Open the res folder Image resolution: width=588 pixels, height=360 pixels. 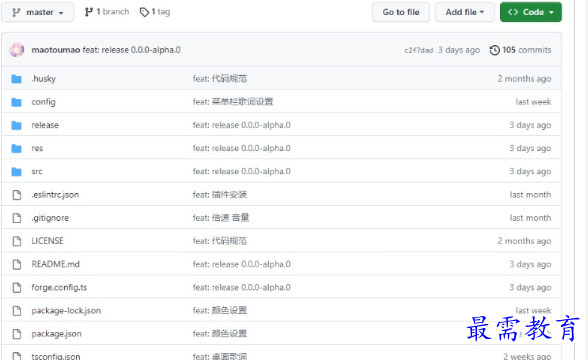pyautogui.click(x=37, y=148)
